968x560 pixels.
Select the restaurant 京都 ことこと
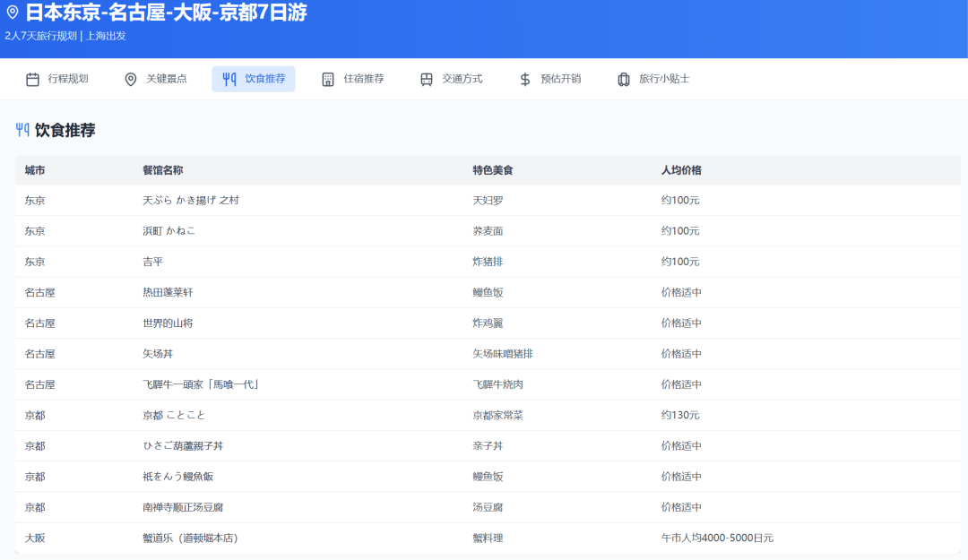click(174, 416)
